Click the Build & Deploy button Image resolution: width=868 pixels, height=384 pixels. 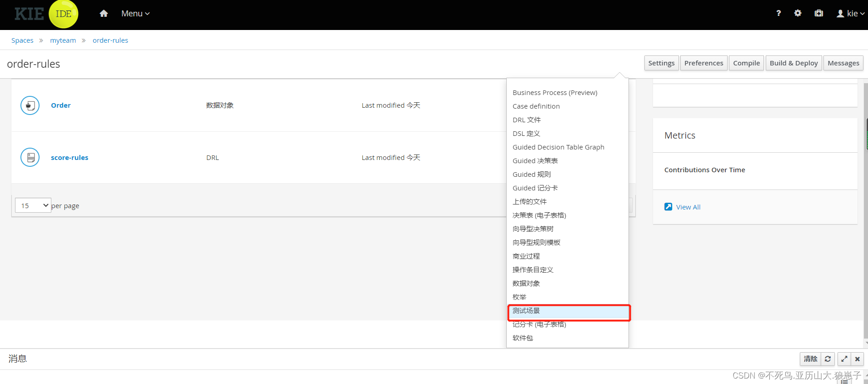point(793,63)
